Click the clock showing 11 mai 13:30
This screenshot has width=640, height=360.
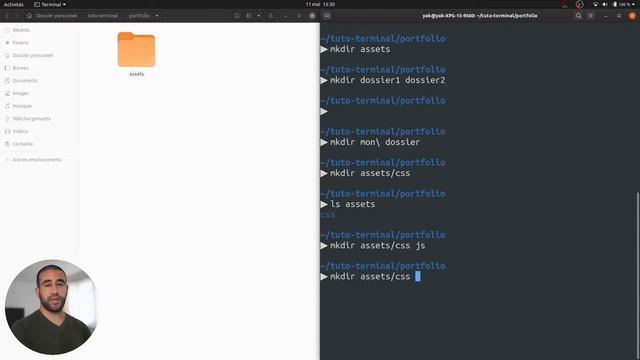click(320, 4)
